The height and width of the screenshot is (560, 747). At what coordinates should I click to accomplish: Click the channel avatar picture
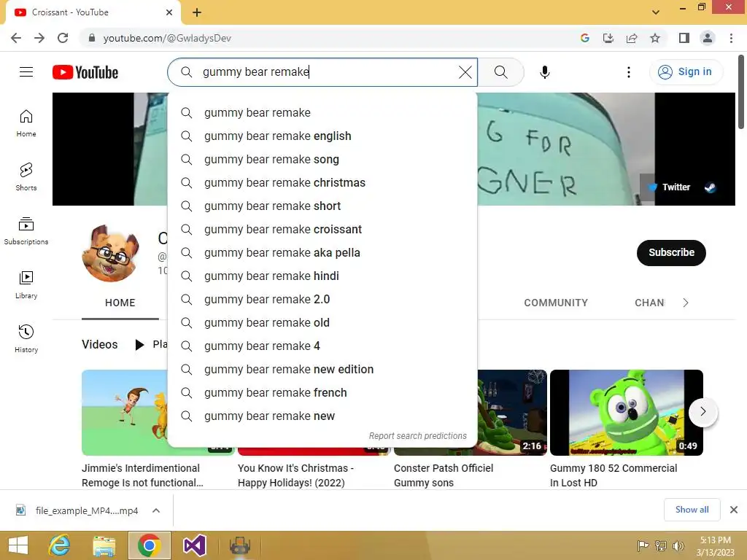click(110, 253)
